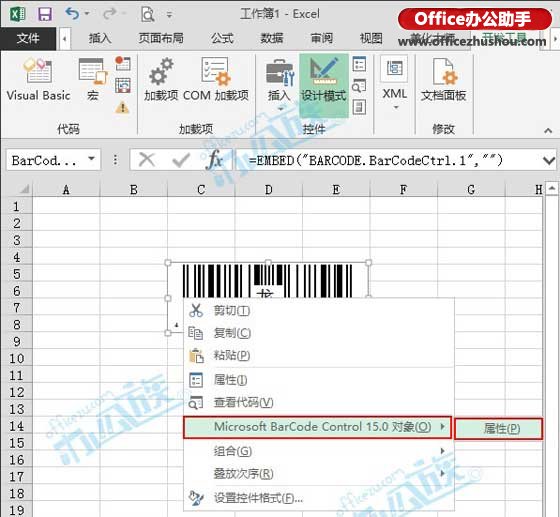This screenshot has width=560, height=517.
Task: Click the Record Macro icon
Action: pyautogui.click(x=123, y=64)
